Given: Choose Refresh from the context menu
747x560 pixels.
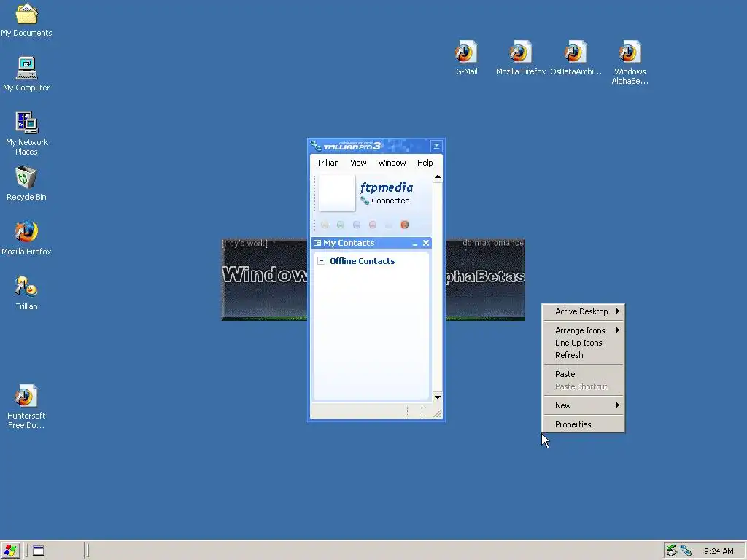Looking at the screenshot, I should tap(583, 355).
